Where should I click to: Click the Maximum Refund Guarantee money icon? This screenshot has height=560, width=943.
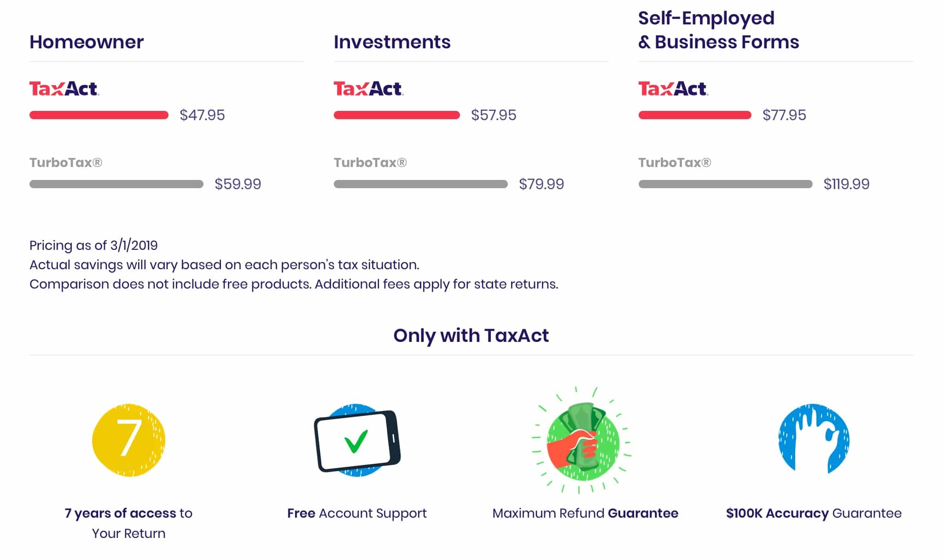[x=582, y=440]
